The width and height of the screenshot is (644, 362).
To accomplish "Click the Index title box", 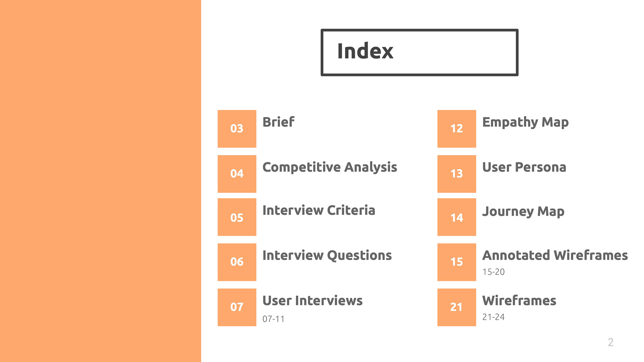I will (x=419, y=52).
